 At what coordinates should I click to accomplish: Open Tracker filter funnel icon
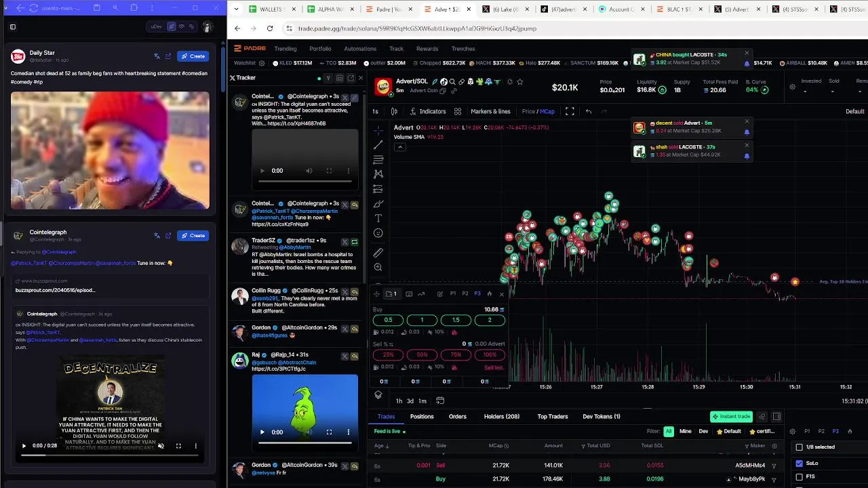pos(328,78)
